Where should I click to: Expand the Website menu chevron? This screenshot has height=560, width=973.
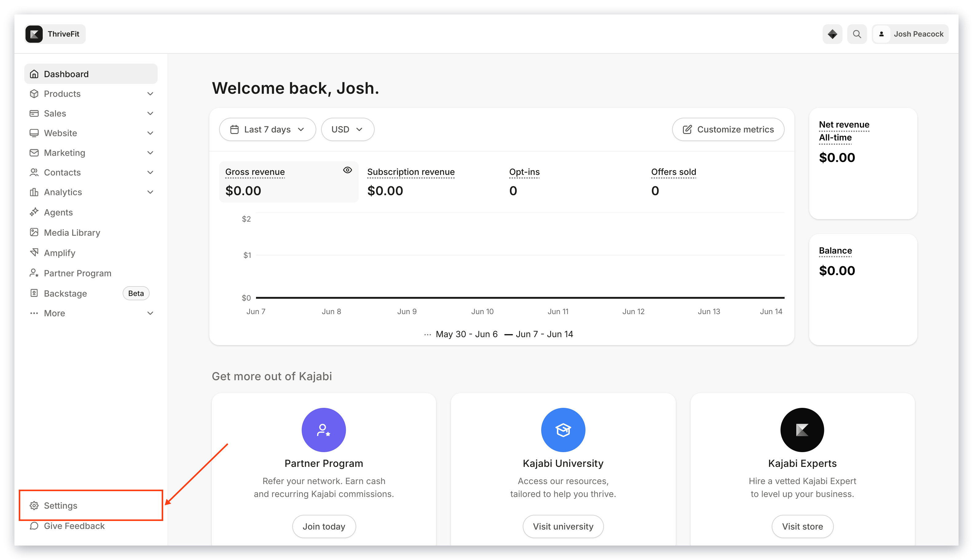point(150,133)
